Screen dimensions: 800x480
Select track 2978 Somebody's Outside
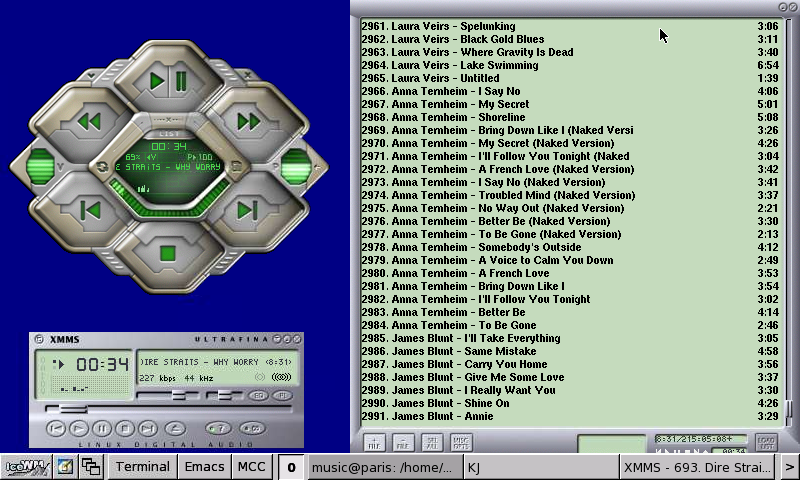570,247
